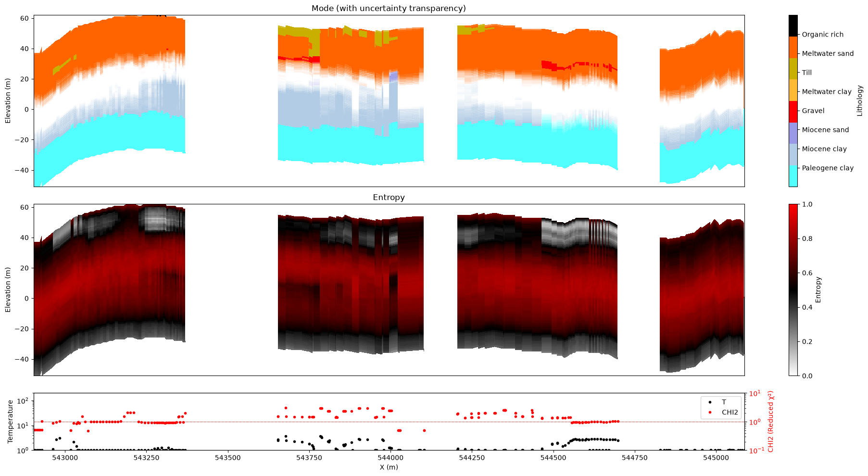Click the entropy colorbar tick 0.0
The image size is (868, 476).
pyautogui.click(x=806, y=376)
